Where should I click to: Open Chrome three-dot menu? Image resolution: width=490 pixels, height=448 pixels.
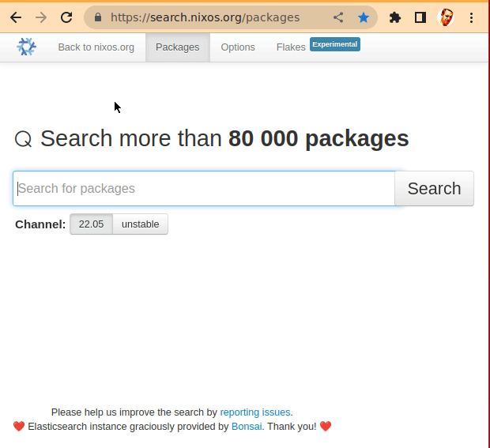click(471, 17)
